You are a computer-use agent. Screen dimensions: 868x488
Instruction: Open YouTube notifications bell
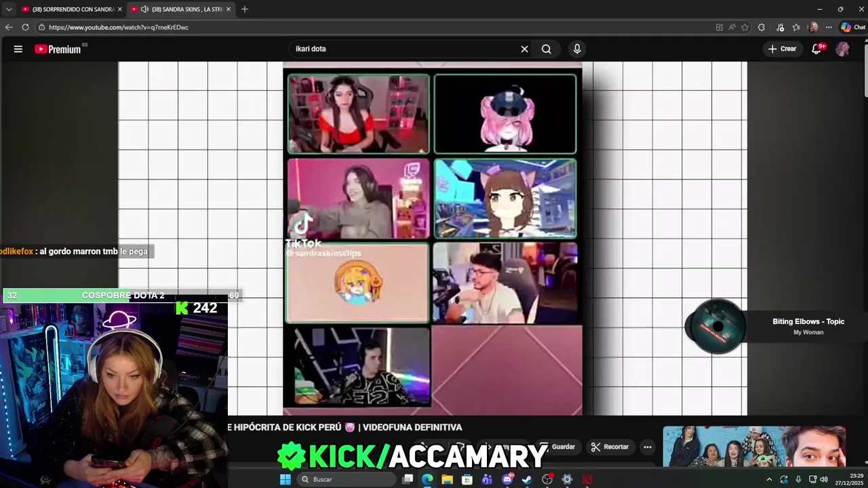pos(817,49)
